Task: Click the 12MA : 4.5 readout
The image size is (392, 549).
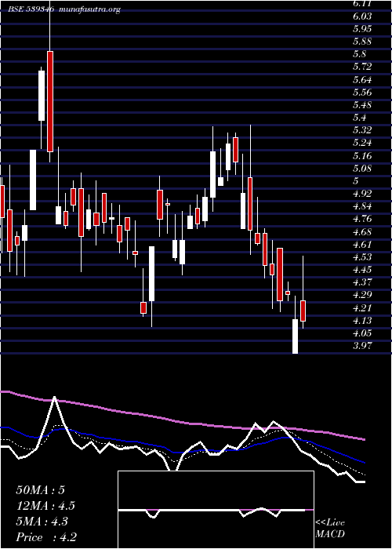Action: (45, 506)
